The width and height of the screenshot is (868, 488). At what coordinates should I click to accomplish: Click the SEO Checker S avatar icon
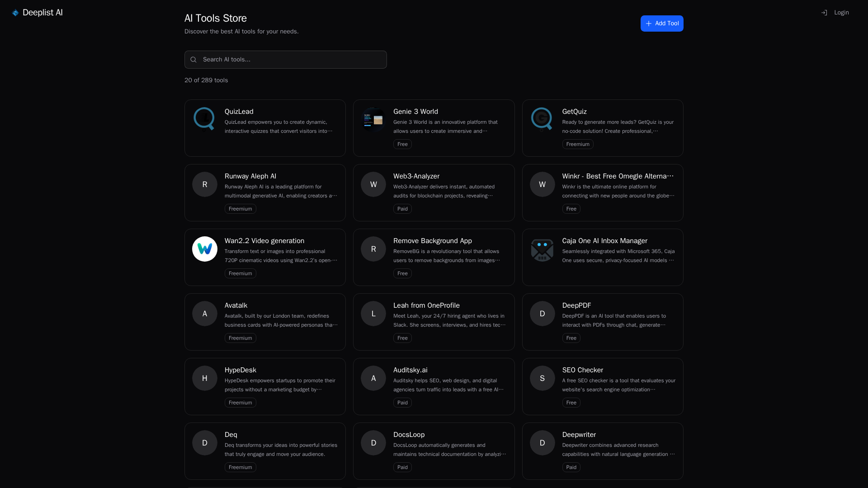542,378
